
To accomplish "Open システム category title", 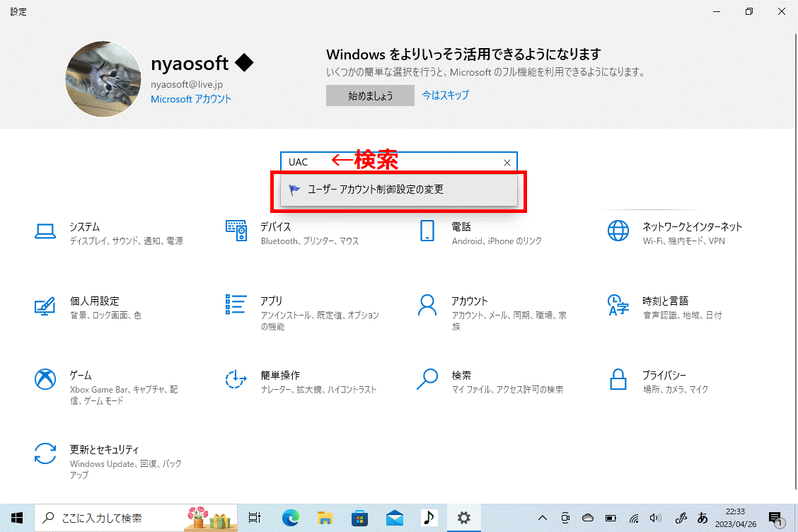I will (84, 227).
